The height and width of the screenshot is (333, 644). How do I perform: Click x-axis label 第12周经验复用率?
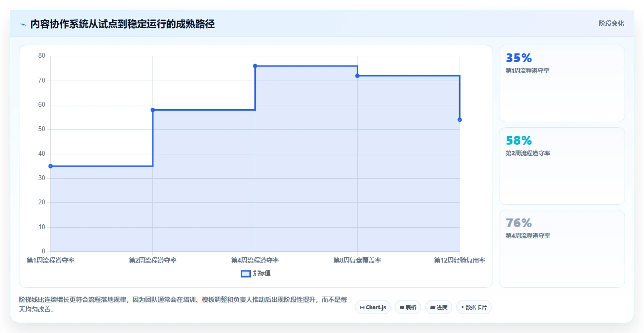click(x=460, y=260)
